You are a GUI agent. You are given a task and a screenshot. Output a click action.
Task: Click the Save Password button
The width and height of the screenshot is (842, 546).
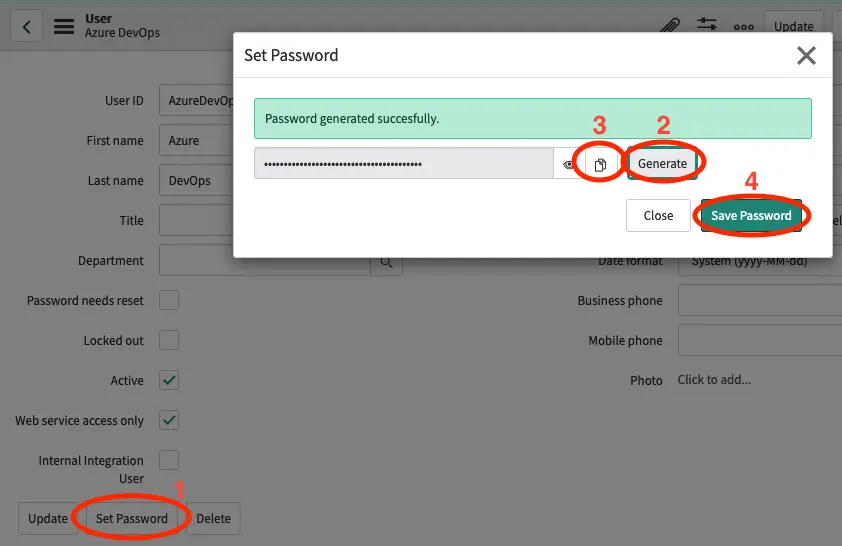point(751,216)
